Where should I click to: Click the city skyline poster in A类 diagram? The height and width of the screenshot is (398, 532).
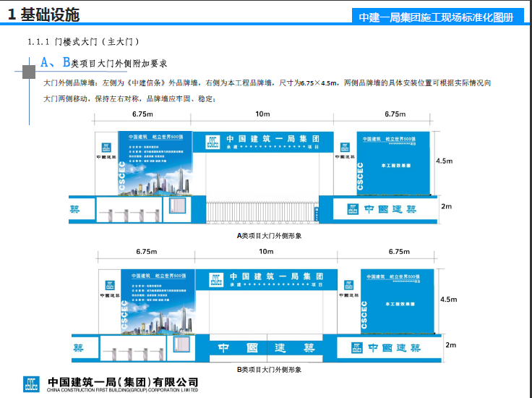click(155, 164)
